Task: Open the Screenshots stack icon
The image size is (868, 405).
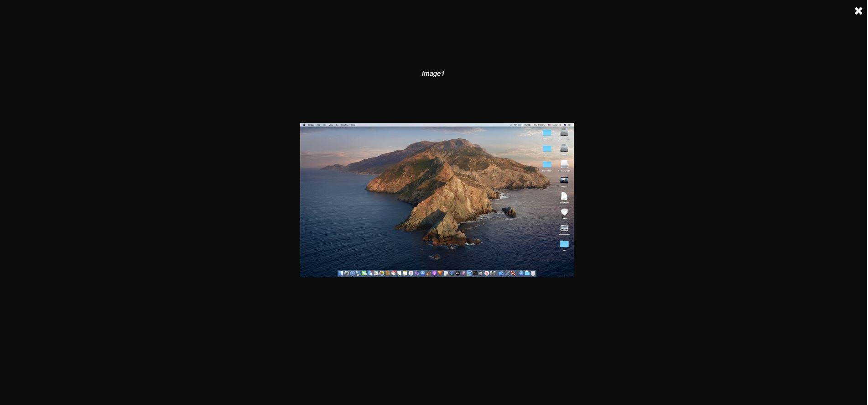Action: pyautogui.click(x=564, y=228)
